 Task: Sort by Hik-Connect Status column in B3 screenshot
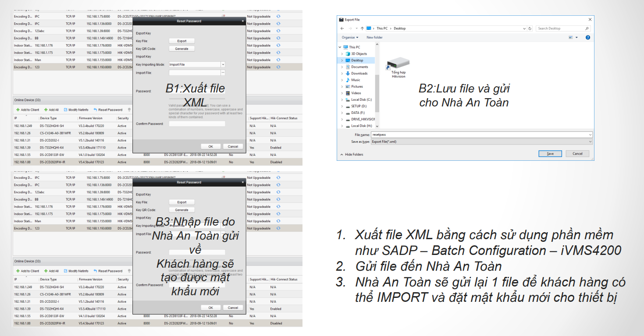tap(284, 279)
